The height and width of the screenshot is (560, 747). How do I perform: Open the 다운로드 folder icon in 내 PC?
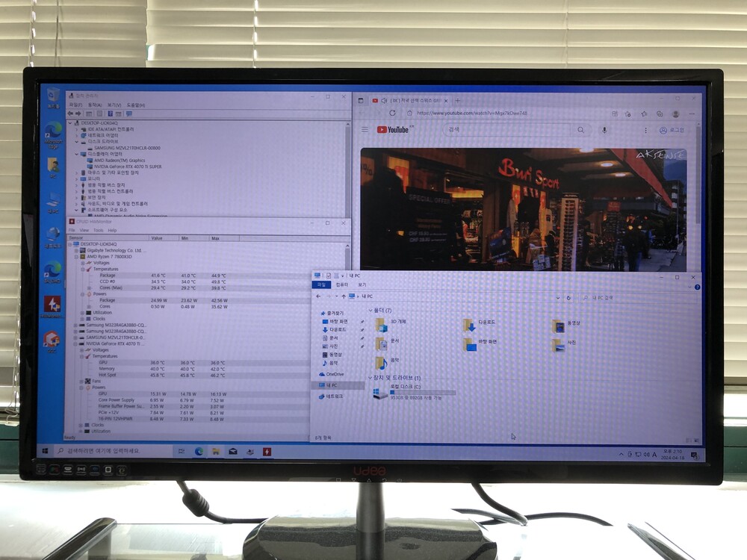click(x=469, y=325)
